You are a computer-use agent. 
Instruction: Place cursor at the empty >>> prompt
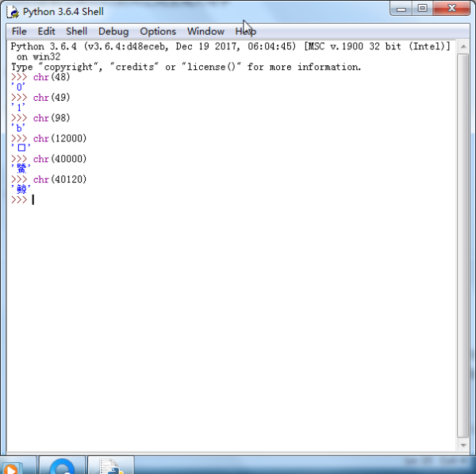(33, 200)
